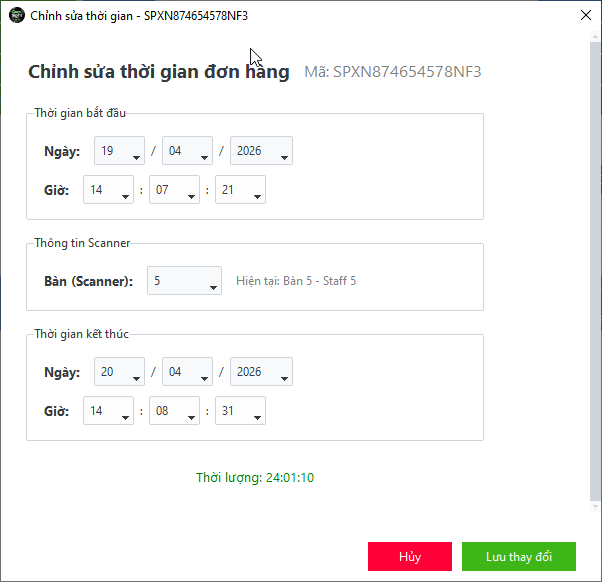Viewport: 602px width, 582px height.
Task: Select end date month dropdown
Action: point(187,372)
